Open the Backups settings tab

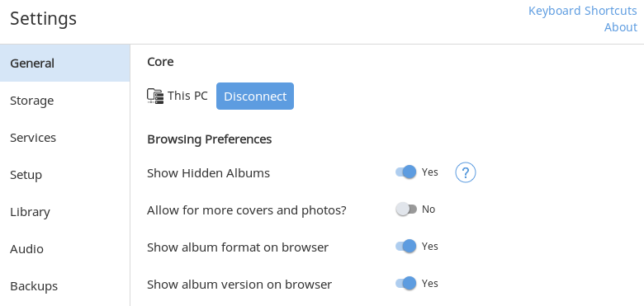point(65,286)
